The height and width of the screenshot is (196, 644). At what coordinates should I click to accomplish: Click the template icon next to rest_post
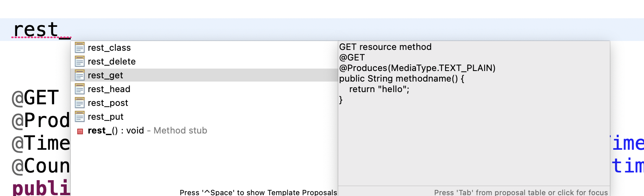point(80,103)
